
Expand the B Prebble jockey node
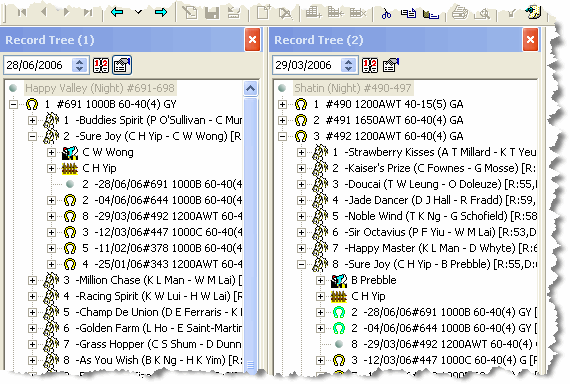[x=320, y=280]
